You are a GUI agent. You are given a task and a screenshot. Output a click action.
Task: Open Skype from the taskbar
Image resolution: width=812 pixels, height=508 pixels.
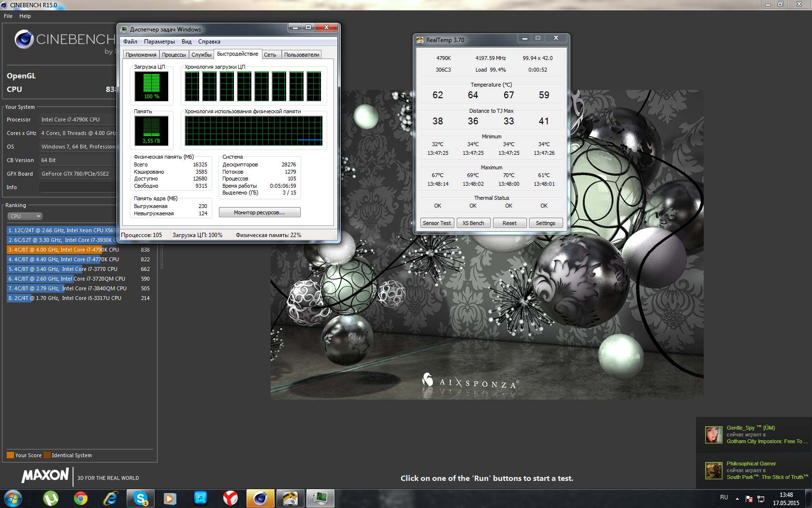tap(140, 498)
